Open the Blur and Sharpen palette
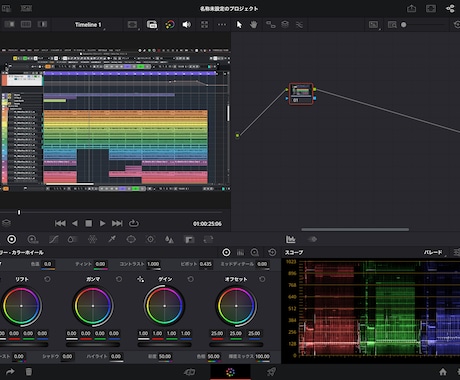The width and height of the screenshot is (460, 380). 169,239
